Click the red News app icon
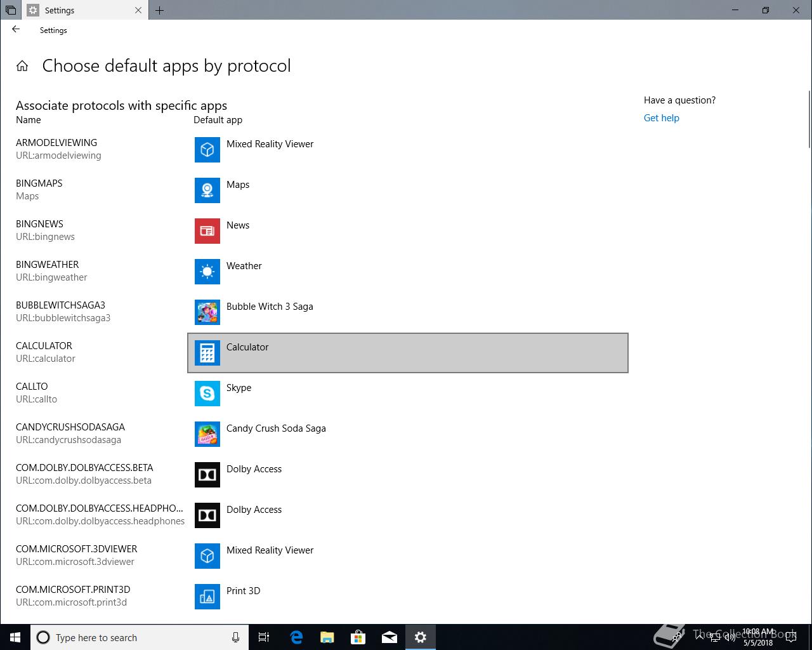Viewport: 812px width, 650px height. (x=207, y=231)
